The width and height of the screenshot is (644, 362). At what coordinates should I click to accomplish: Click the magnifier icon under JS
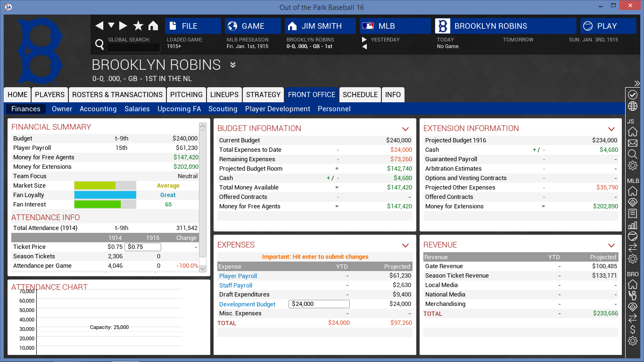pyautogui.click(x=633, y=154)
